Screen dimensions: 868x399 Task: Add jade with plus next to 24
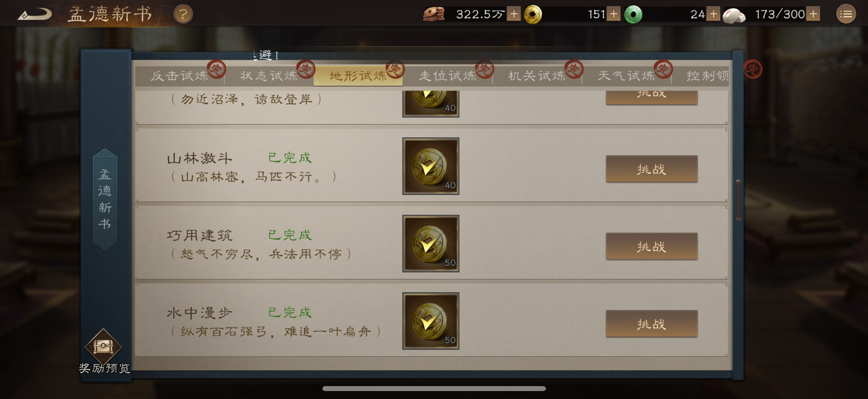(x=713, y=14)
